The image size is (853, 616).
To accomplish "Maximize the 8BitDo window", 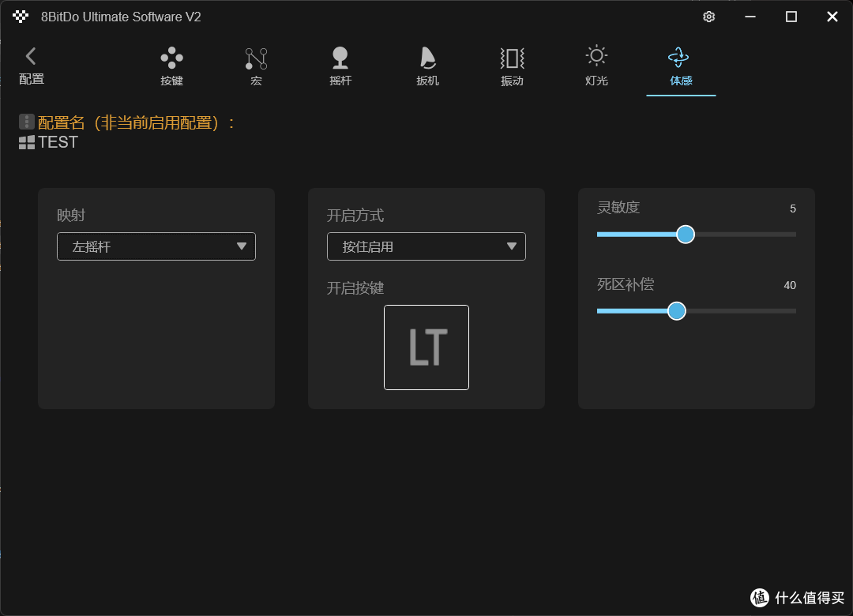I will tap(791, 17).
